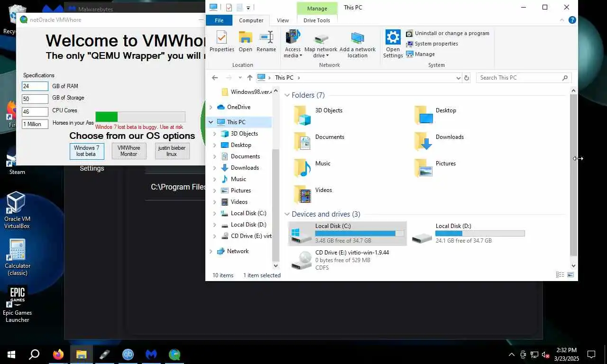
Task: Collapse the Folders (7) group
Action: 287,95
